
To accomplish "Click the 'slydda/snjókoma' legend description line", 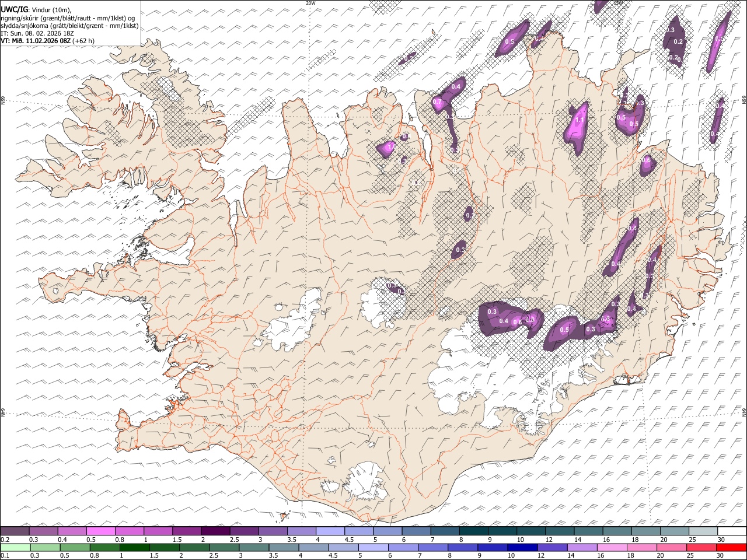I will (69, 26).
